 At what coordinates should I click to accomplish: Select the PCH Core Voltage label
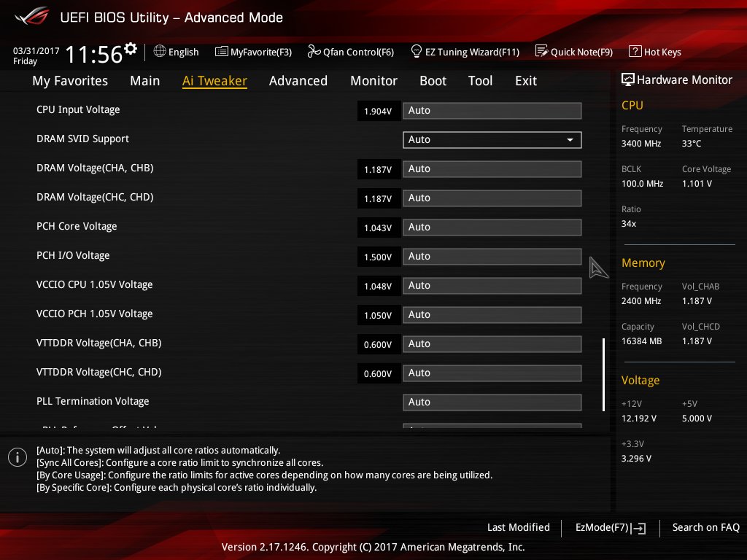coord(76,226)
